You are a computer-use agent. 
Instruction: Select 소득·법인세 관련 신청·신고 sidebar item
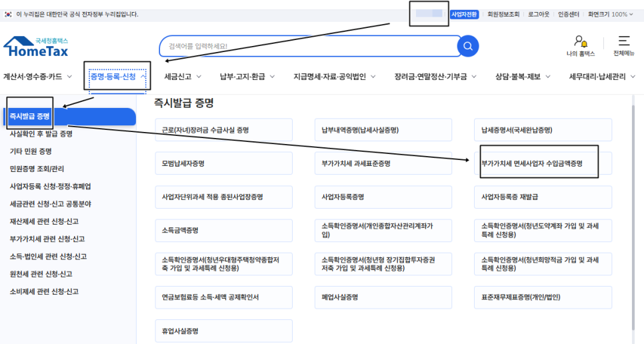pyautogui.click(x=49, y=257)
